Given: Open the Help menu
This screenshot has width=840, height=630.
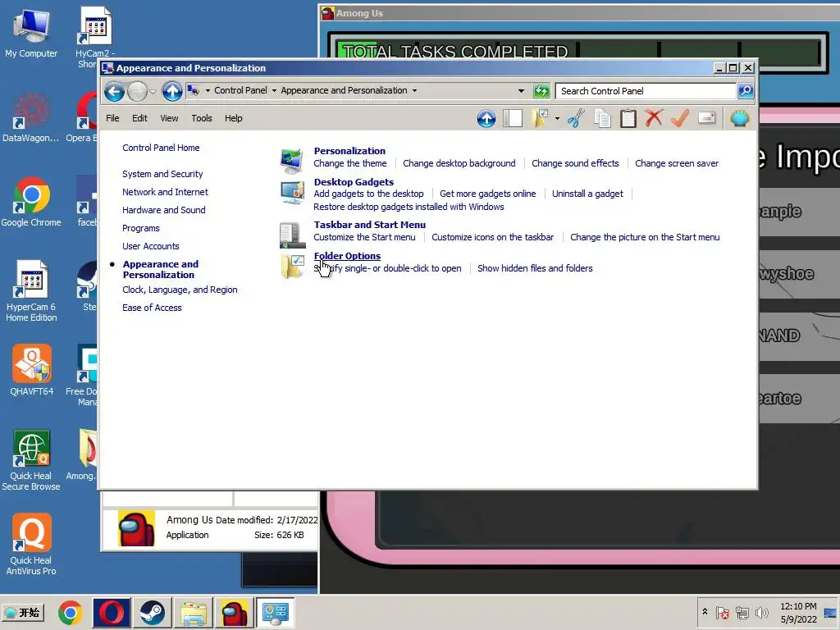Looking at the screenshot, I should [x=233, y=118].
